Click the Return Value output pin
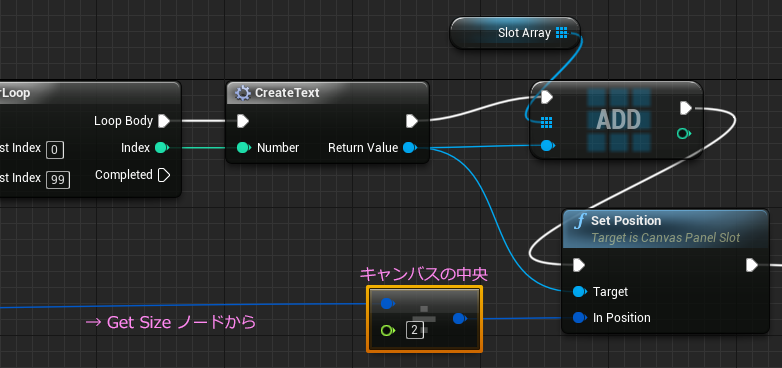Image resolution: width=782 pixels, height=368 pixels. click(409, 148)
